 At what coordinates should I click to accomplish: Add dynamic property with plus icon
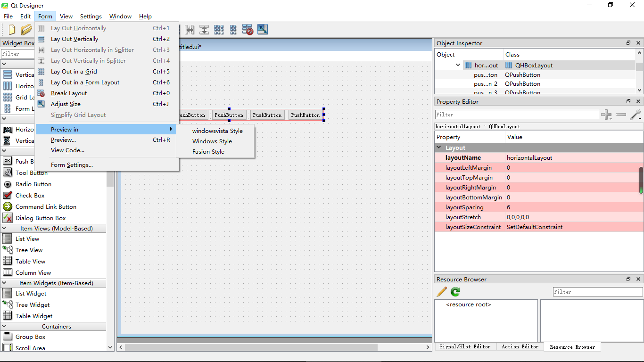pyautogui.click(x=607, y=115)
